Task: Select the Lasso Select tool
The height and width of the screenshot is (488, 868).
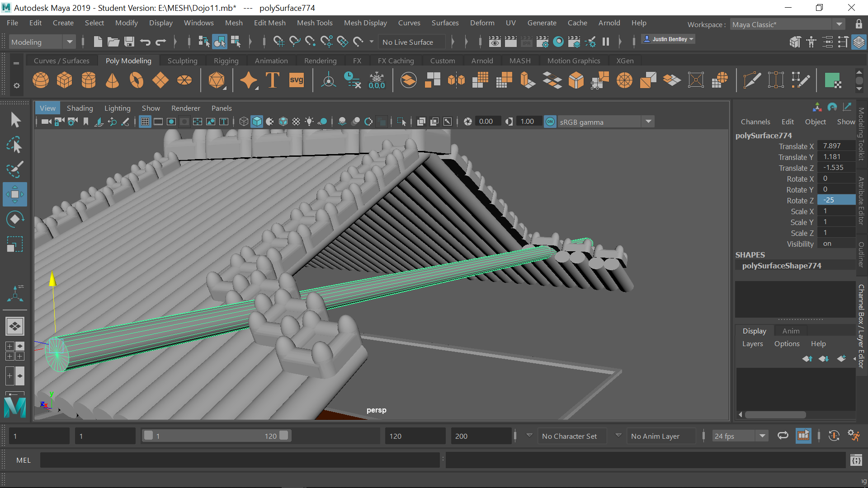Action: [15, 145]
